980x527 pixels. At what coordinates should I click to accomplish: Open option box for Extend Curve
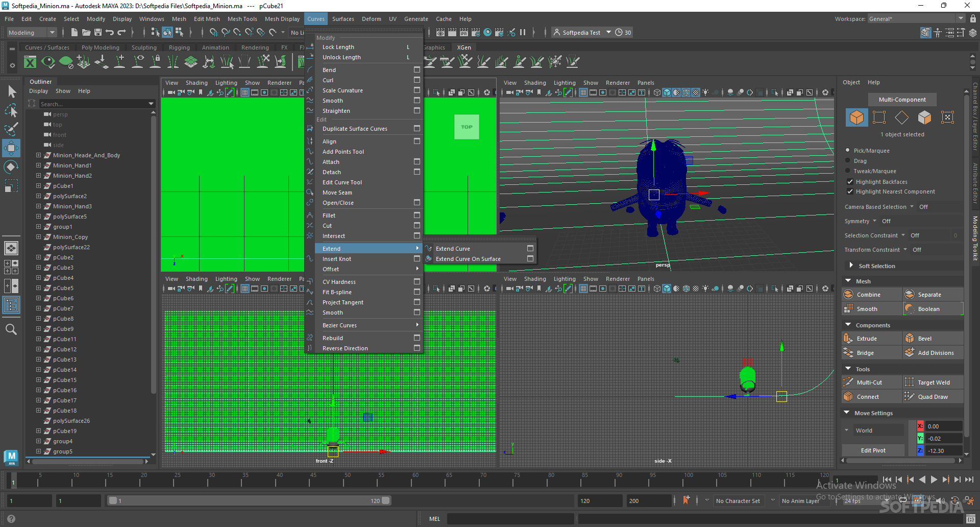[x=530, y=248]
